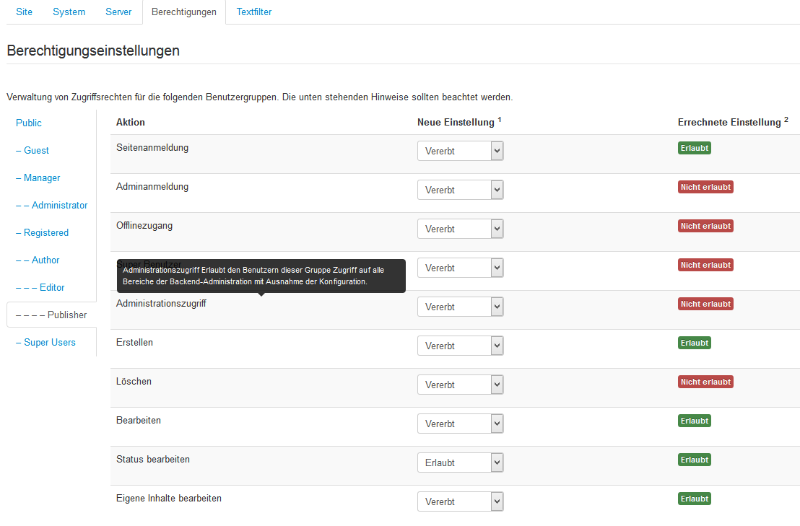Click the Nicht erlaubt badge for Adminanmeldung

coord(706,187)
